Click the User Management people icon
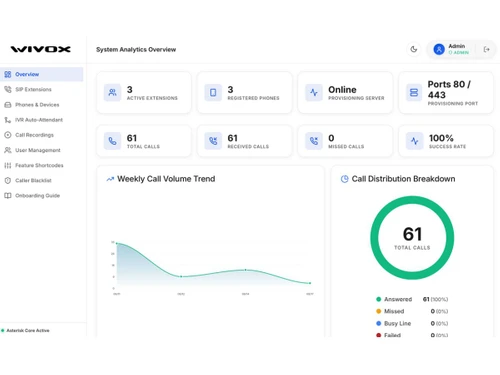Viewport: 500px width, 375px height. pyautogui.click(x=8, y=150)
